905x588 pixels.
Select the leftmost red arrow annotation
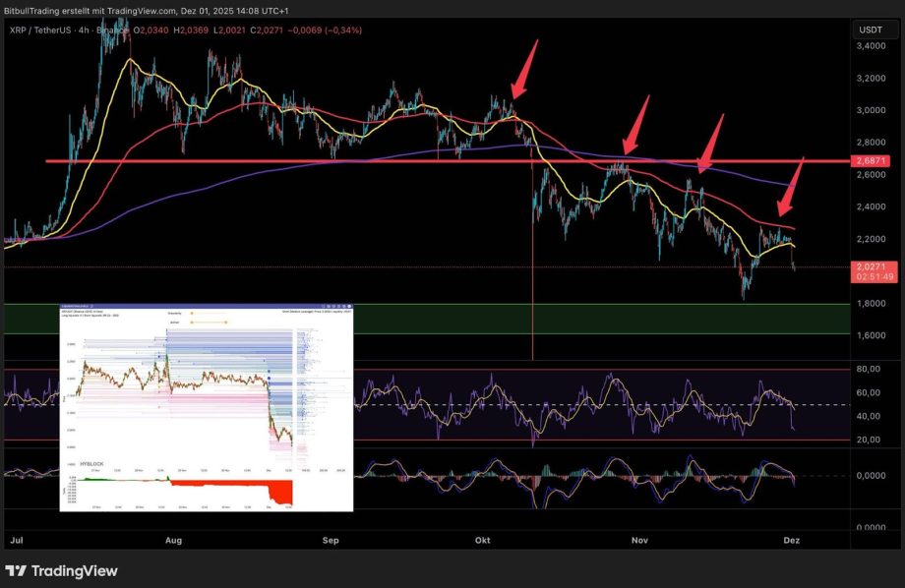pos(525,69)
